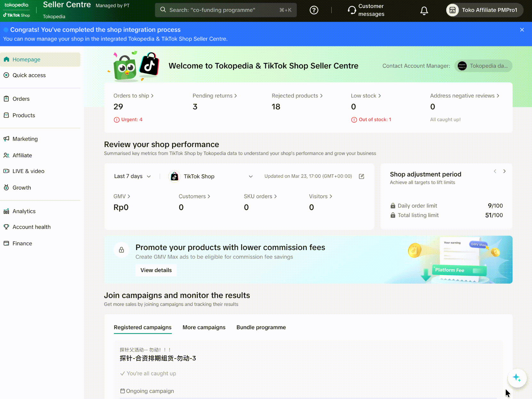Click the search input field
This screenshot has height=399, width=532.
point(226,10)
